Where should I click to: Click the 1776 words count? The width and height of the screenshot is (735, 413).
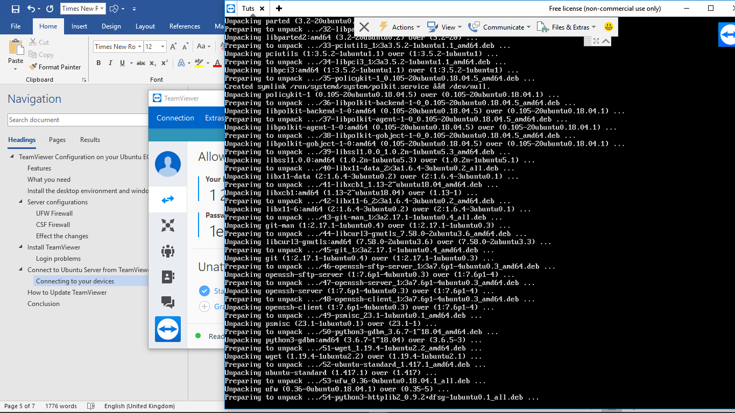[61, 406]
